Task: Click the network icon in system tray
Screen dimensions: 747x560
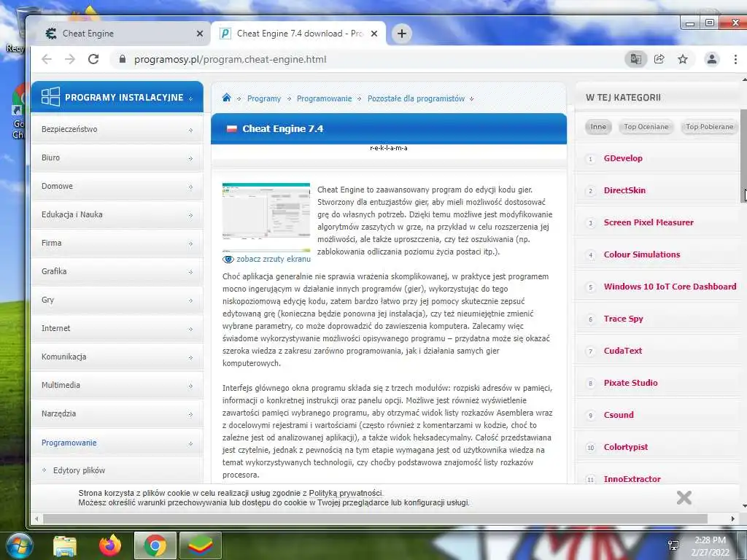Action: point(673,545)
